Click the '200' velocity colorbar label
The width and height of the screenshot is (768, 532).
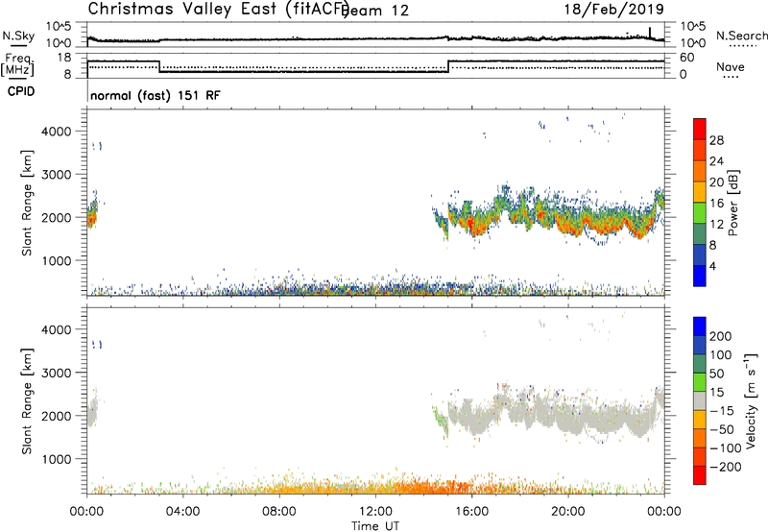(721, 336)
